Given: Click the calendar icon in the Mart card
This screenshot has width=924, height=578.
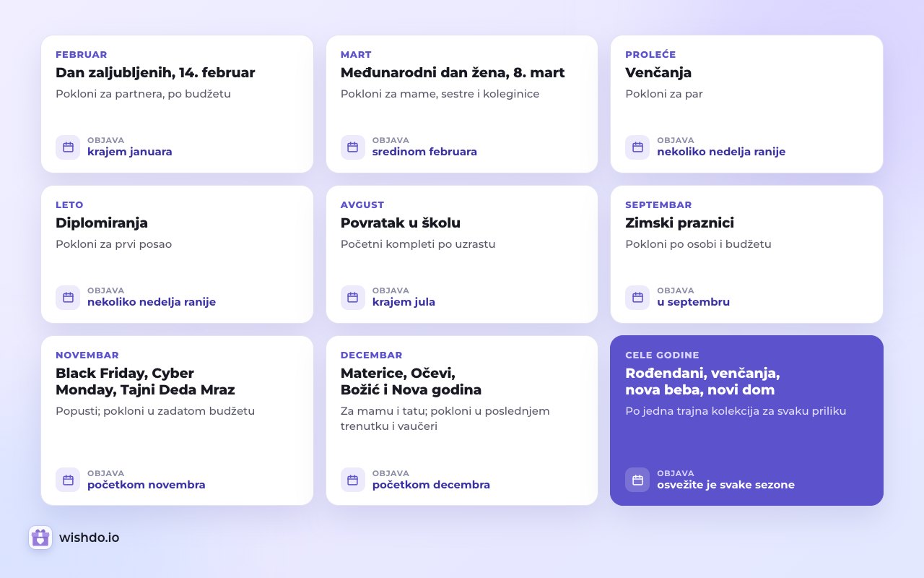Looking at the screenshot, I should [353, 147].
